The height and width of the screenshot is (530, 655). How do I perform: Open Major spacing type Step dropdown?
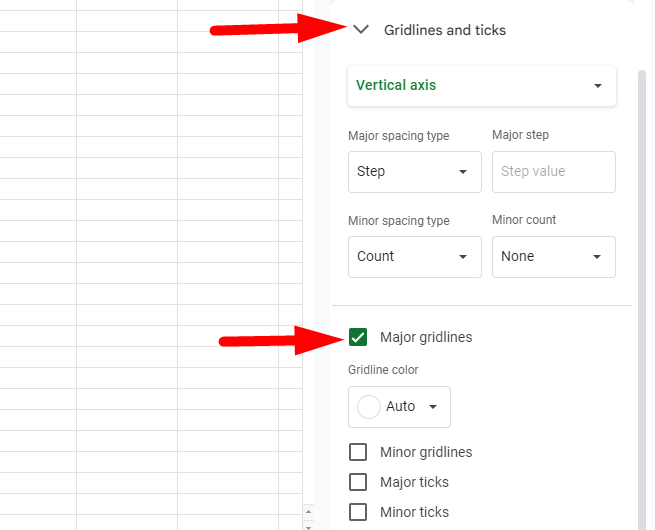(414, 172)
